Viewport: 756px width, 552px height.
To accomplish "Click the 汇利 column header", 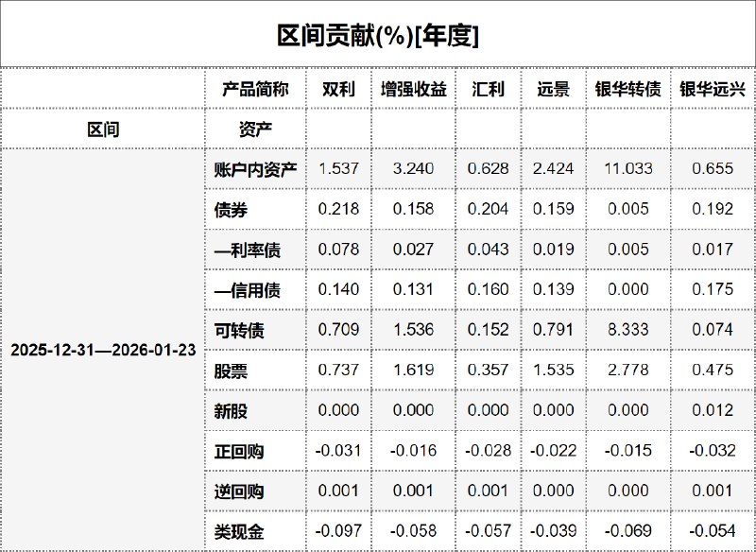I will [x=489, y=90].
